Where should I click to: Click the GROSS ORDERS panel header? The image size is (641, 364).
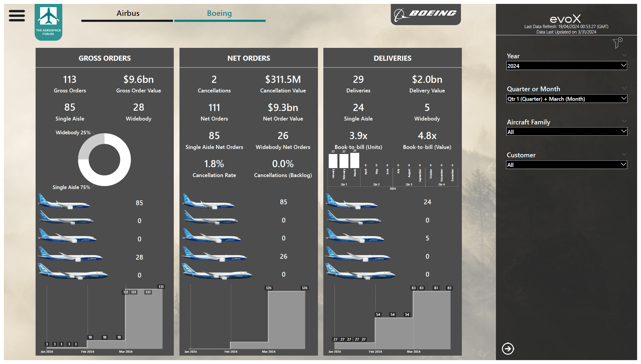(105, 58)
